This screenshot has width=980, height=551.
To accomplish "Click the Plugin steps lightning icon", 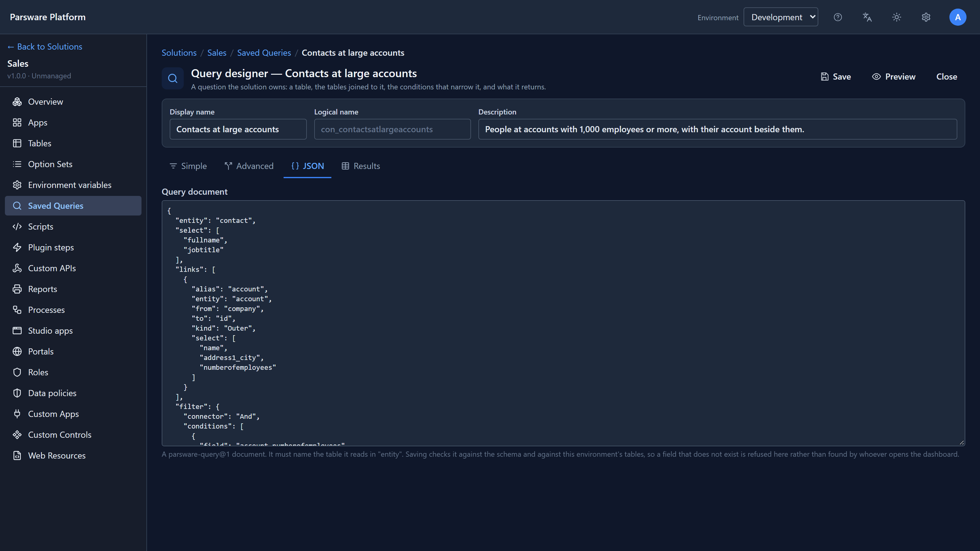I will click(x=17, y=247).
